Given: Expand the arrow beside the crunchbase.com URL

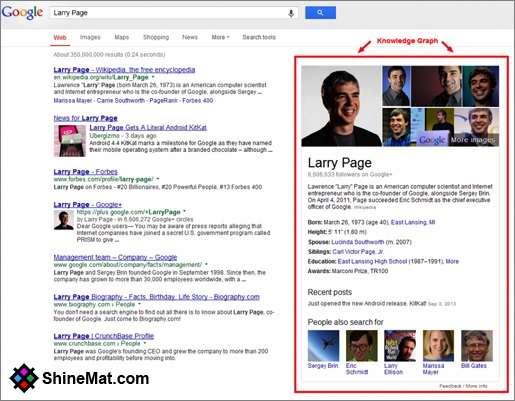Looking at the screenshot, I should pos(145,343).
